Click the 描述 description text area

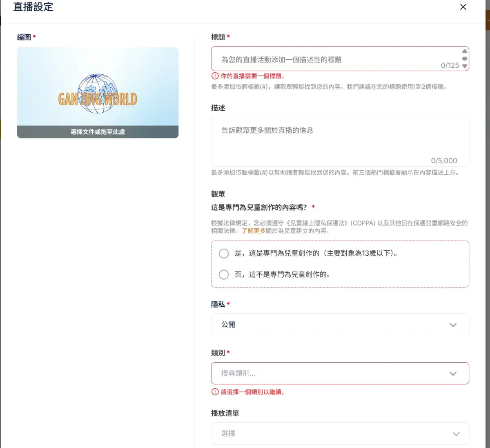click(340, 142)
